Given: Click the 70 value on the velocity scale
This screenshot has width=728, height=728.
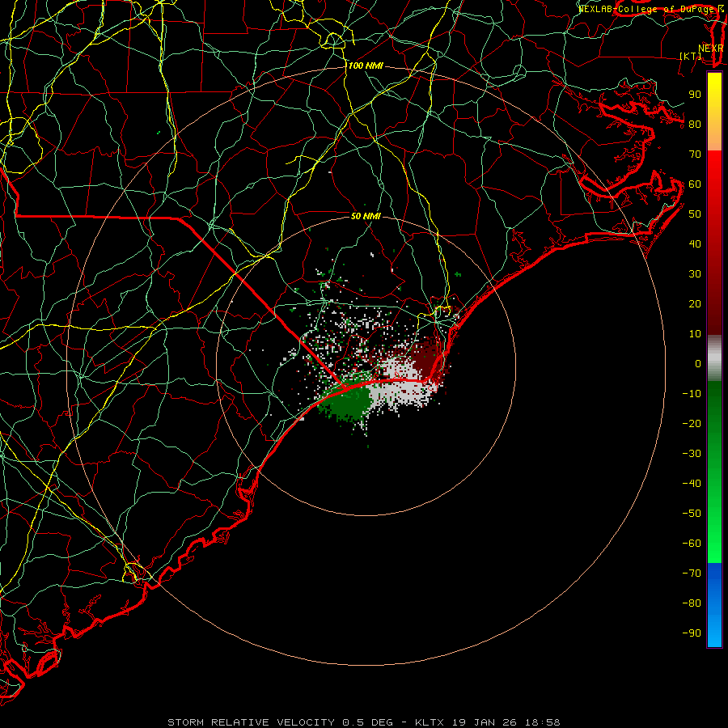Looking at the screenshot, I should pos(695,154).
